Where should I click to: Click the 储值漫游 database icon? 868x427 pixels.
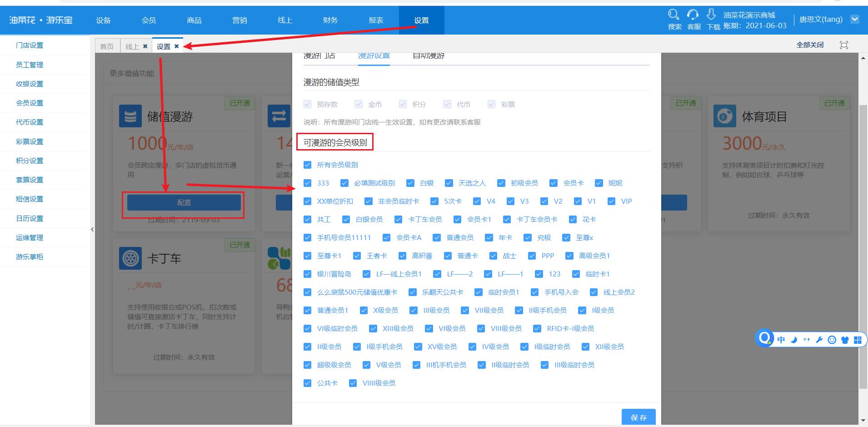[130, 116]
